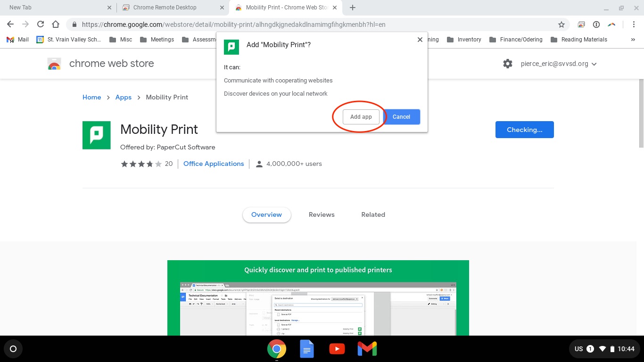This screenshot has width=644, height=362.
Task: Click the green Mobility Print app icon
Action: (97, 135)
